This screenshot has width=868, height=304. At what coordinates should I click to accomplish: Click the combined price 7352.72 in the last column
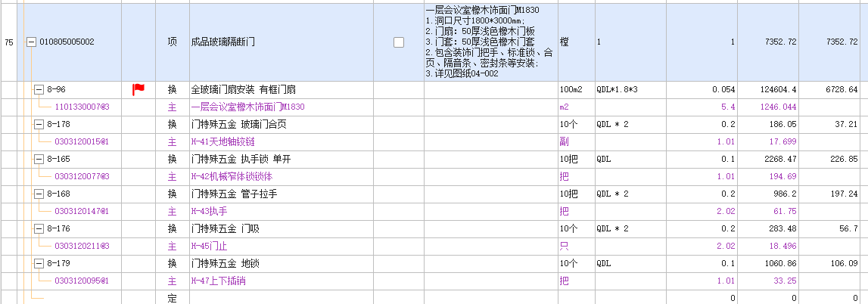pos(842,42)
